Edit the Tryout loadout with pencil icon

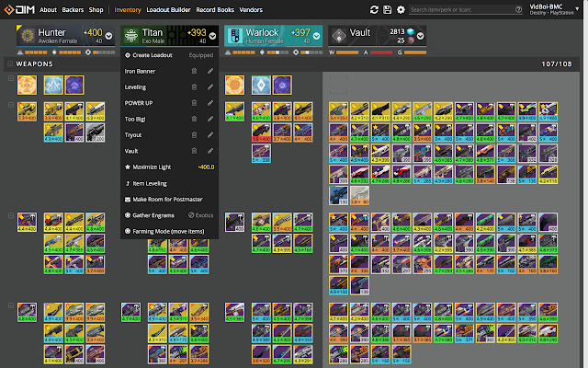coord(209,134)
